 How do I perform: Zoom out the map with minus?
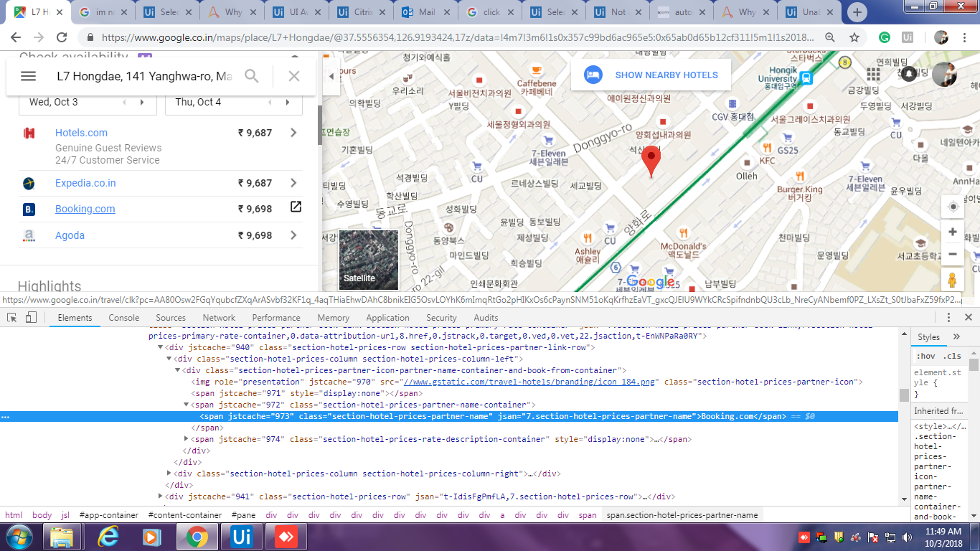click(x=953, y=254)
